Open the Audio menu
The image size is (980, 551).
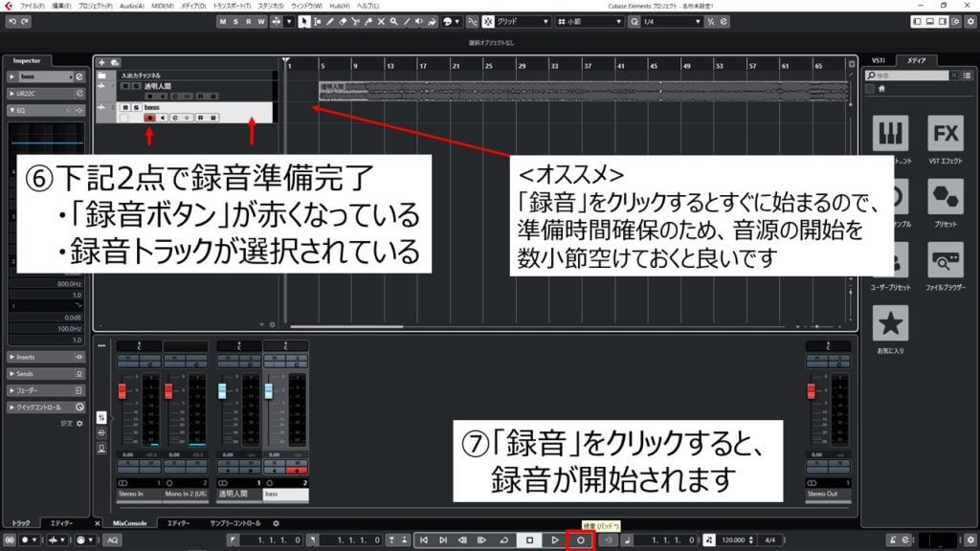[x=132, y=6]
